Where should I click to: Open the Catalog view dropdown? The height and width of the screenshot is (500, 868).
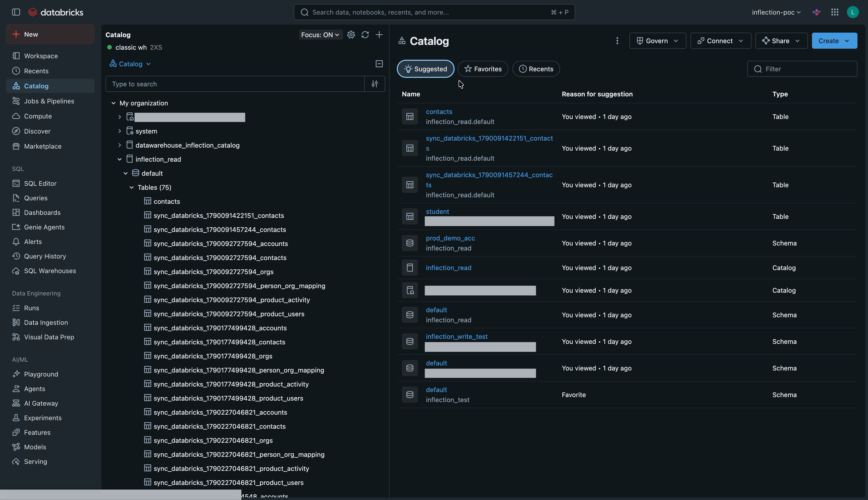tap(130, 64)
